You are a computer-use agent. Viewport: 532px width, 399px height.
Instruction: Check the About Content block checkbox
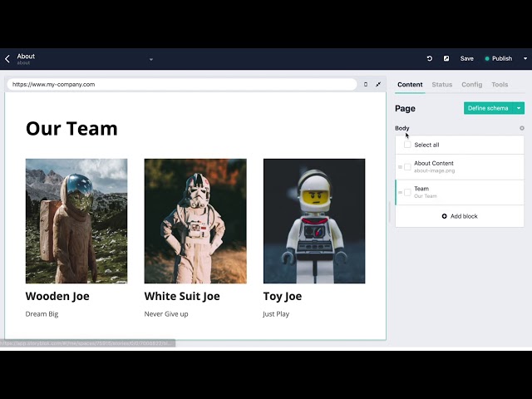click(407, 166)
